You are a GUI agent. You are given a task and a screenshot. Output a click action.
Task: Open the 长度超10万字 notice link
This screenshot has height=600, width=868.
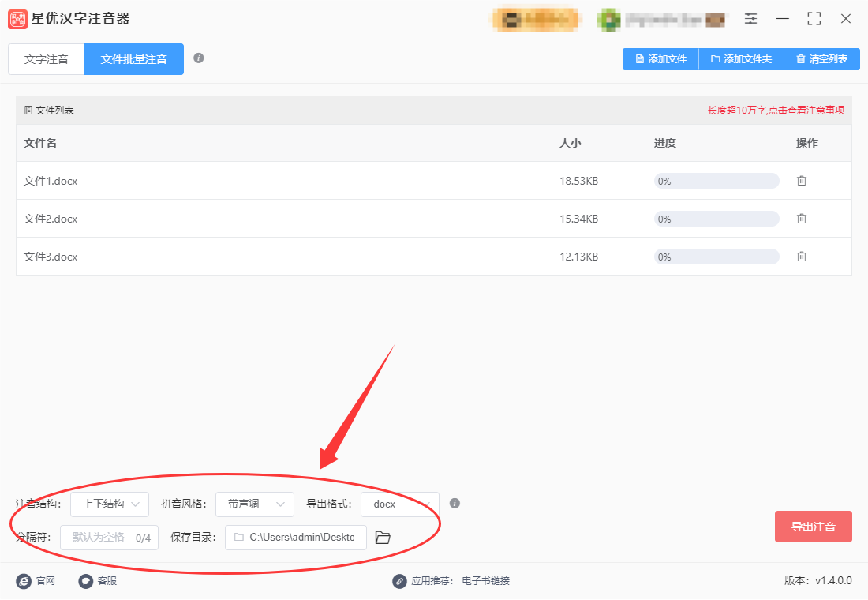(x=776, y=111)
